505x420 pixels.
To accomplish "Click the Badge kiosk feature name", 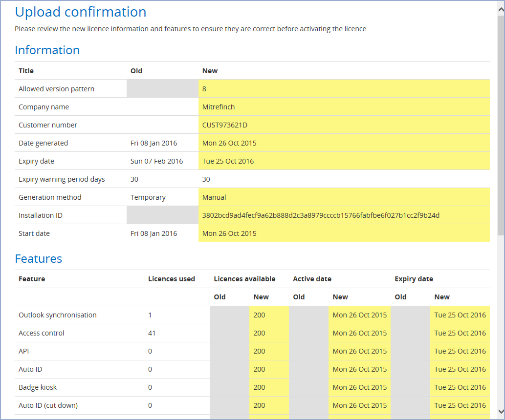I will point(38,387).
